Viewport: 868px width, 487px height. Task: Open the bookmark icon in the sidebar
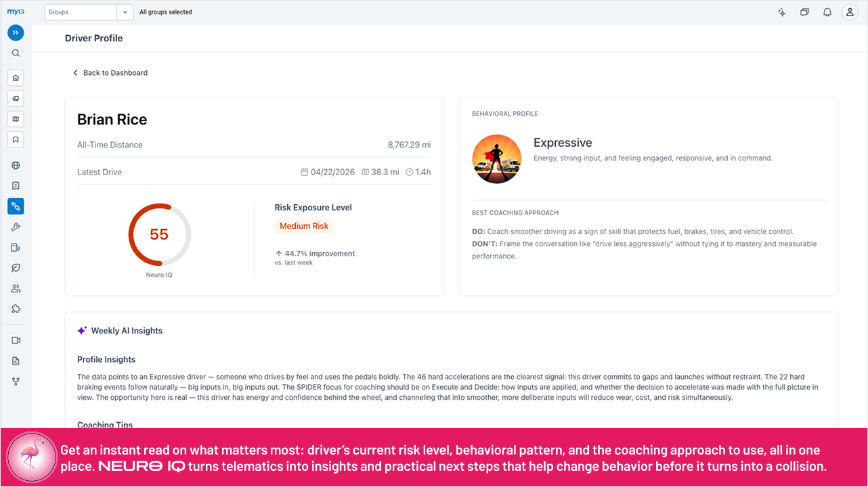[x=16, y=139]
